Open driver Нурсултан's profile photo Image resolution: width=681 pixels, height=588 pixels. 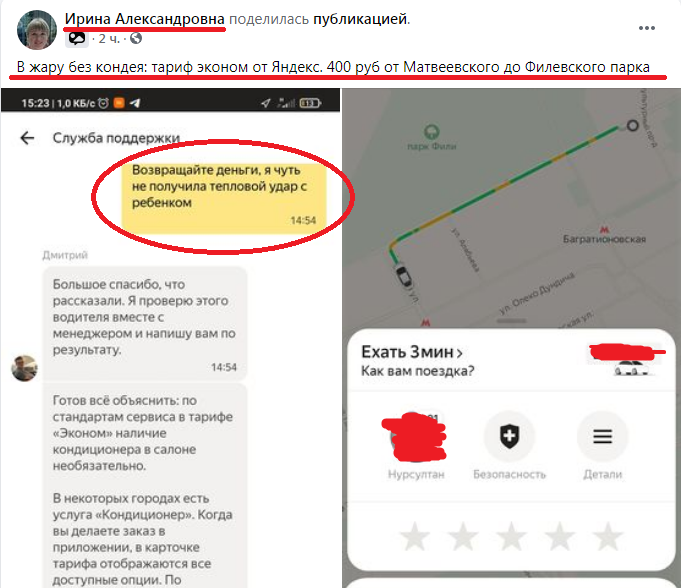[x=414, y=436]
